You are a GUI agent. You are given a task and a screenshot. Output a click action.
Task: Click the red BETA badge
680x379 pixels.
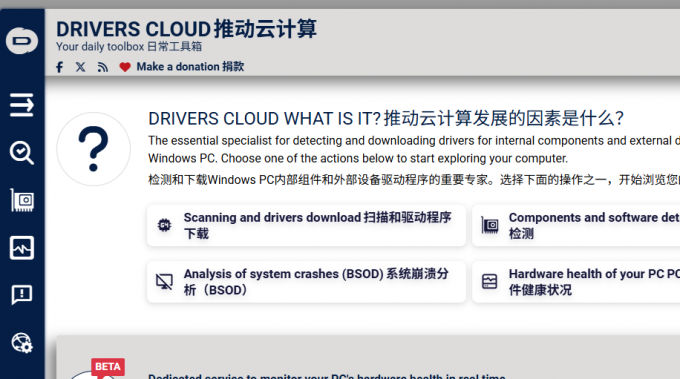(108, 367)
